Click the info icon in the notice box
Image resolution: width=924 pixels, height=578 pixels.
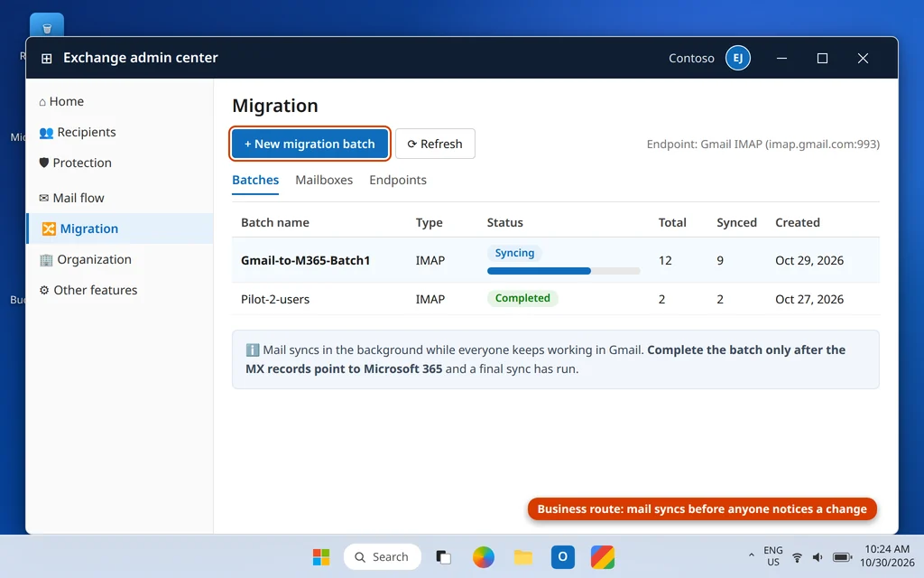[x=253, y=350]
